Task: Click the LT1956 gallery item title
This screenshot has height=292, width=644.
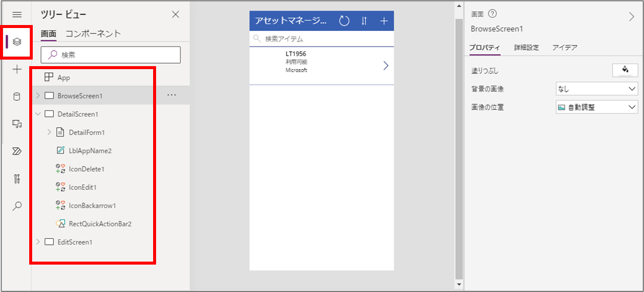Action: pos(296,54)
